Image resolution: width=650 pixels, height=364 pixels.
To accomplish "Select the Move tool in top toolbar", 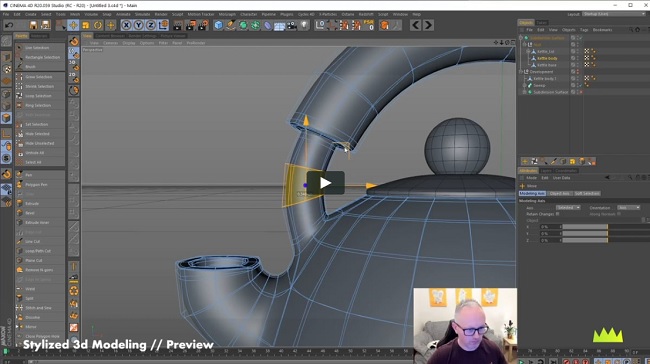I will [x=73, y=25].
